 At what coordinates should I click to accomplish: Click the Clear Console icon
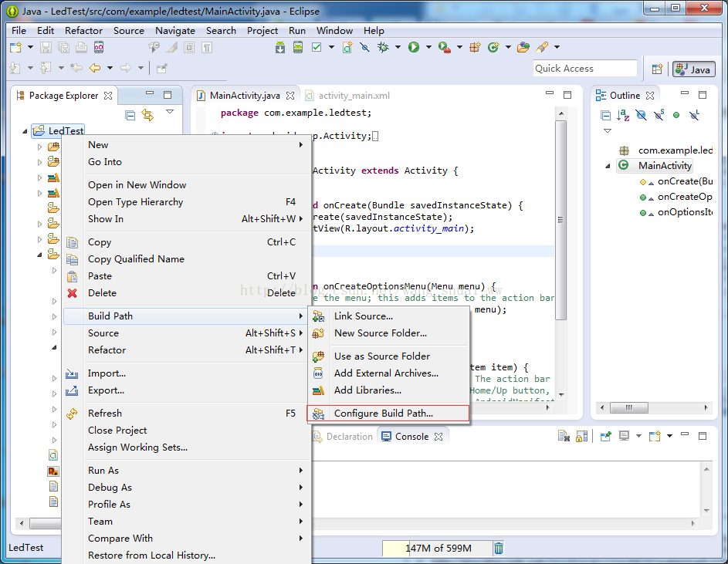(564, 437)
